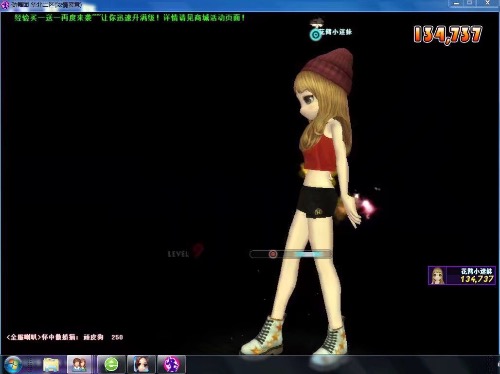Click the LEVEL 9 indicator
The width and height of the screenshot is (500, 374).
click(185, 252)
